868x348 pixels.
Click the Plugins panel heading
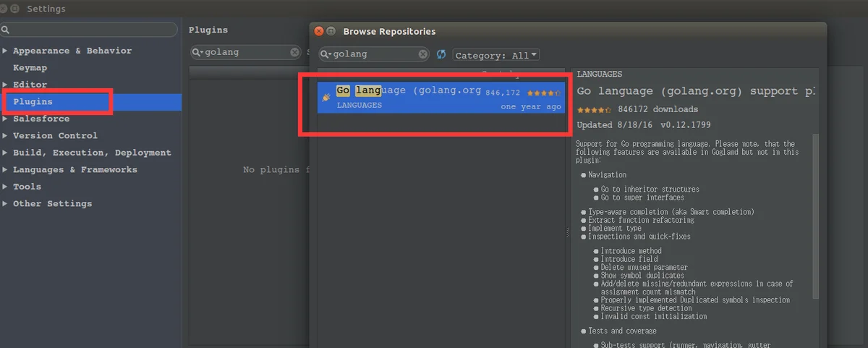(208, 30)
